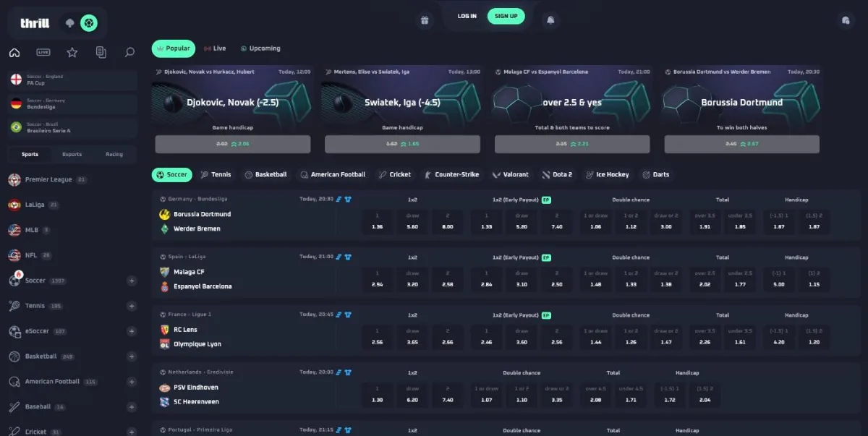
Task: Click the statistics icon on the Malaga CF match
Action: pyautogui.click(x=339, y=257)
